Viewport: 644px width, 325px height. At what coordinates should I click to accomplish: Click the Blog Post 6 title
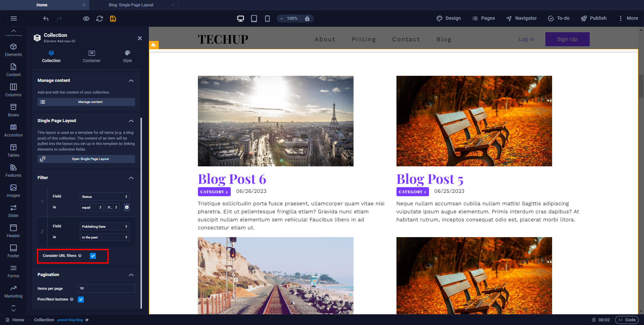[x=232, y=179]
